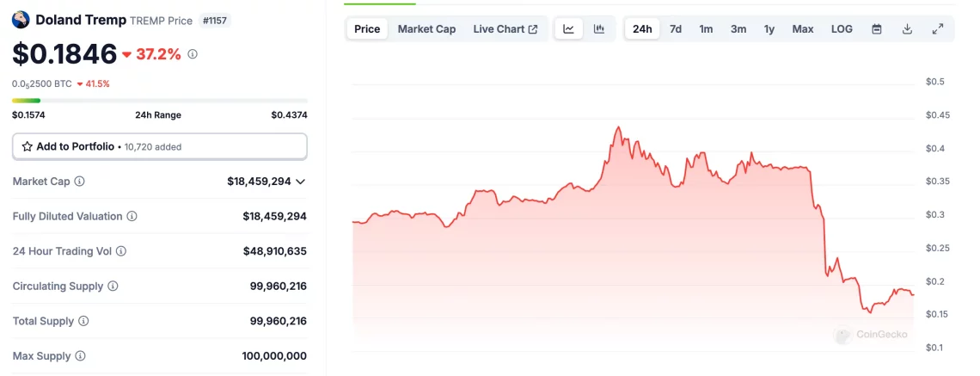Image resolution: width=980 pixels, height=376 pixels.
Task: Click the Market Cap info icon
Action: tap(80, 182)
